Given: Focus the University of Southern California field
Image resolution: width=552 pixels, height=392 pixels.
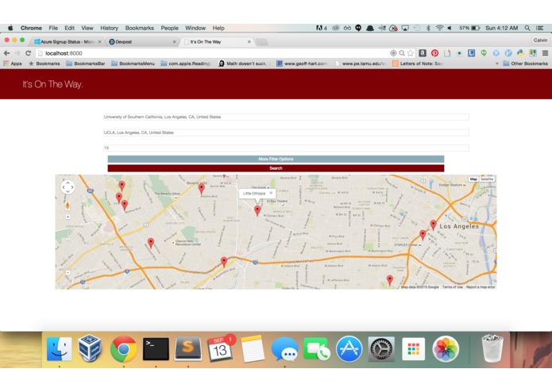Looking at the screenshot, I should coord(286,117).
